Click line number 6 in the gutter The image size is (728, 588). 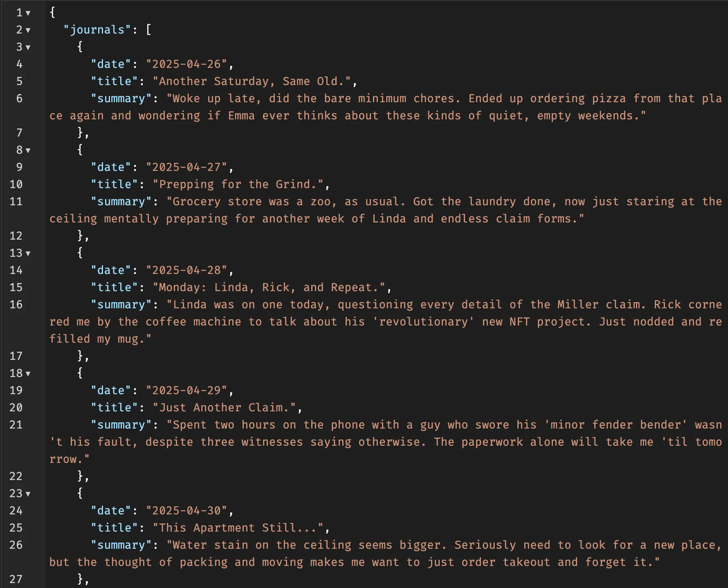tap(19, 99)
